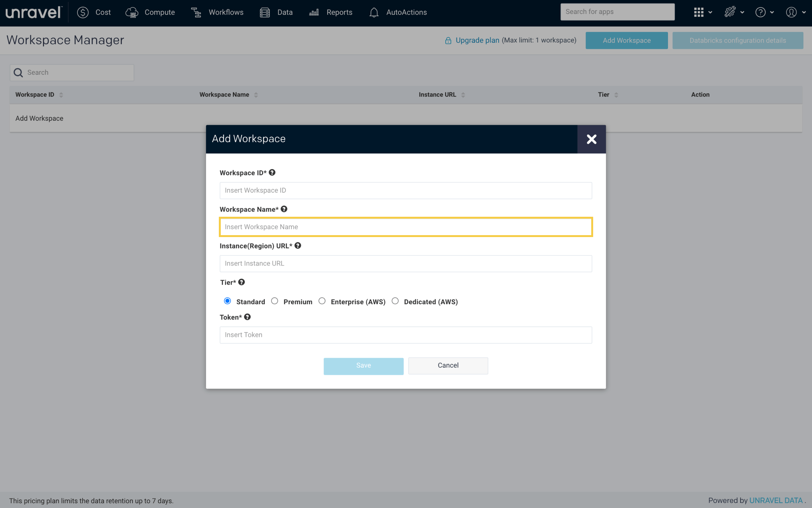Screen dimensions: 812x508
Task: Click the Workspace ID help icon
Action: coord(272,172)
